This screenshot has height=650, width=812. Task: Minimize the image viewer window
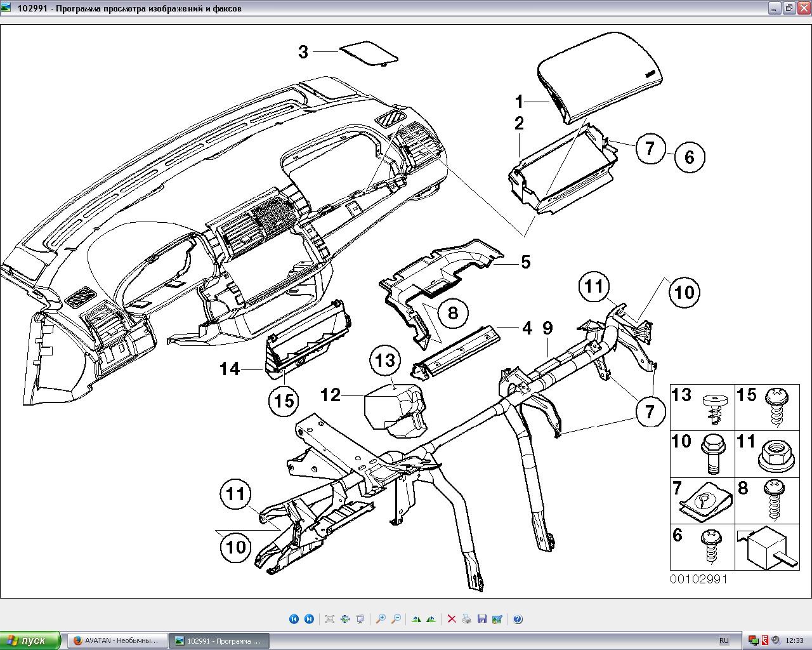pos(775,8)
